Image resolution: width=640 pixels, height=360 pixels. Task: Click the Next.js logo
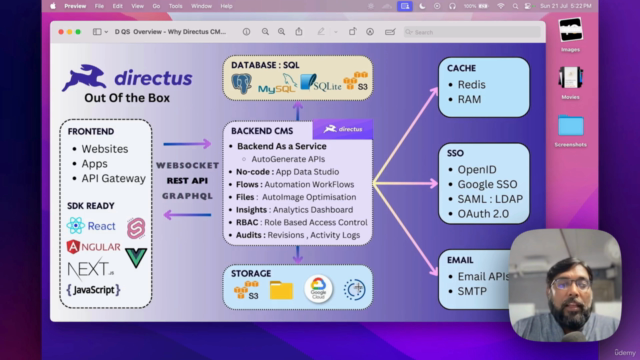click(91, 269)
